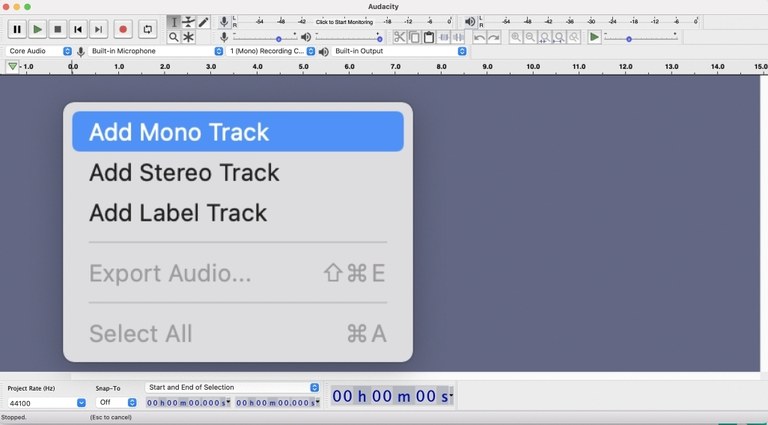Choose Add Stereo Track from context menu
The height and width of the screenshot is (425, 768).
238,172
